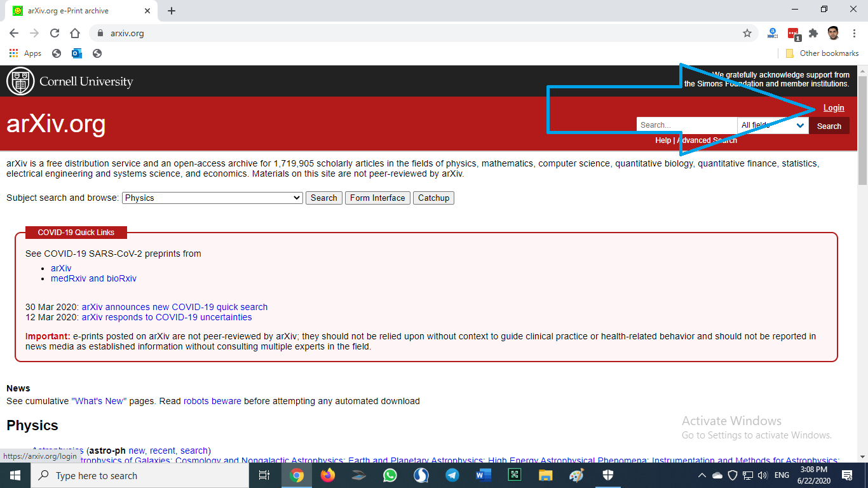Open the blue circular S taskbar app

pos(421,475)
